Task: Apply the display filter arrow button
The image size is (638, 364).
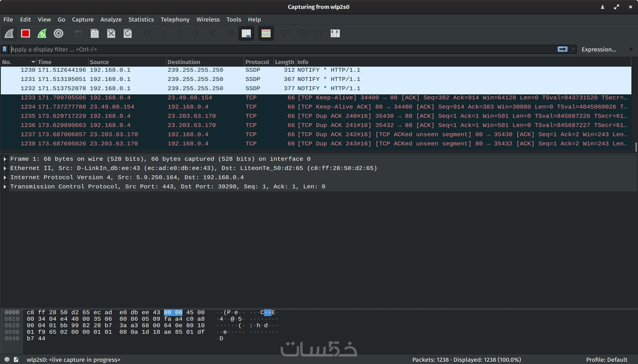Action: pos(563,49)
